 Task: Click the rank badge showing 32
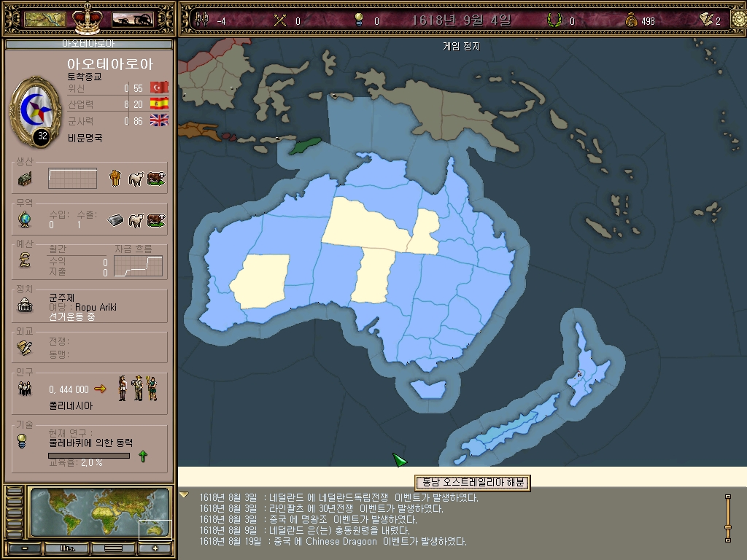(x=42, y=136)
